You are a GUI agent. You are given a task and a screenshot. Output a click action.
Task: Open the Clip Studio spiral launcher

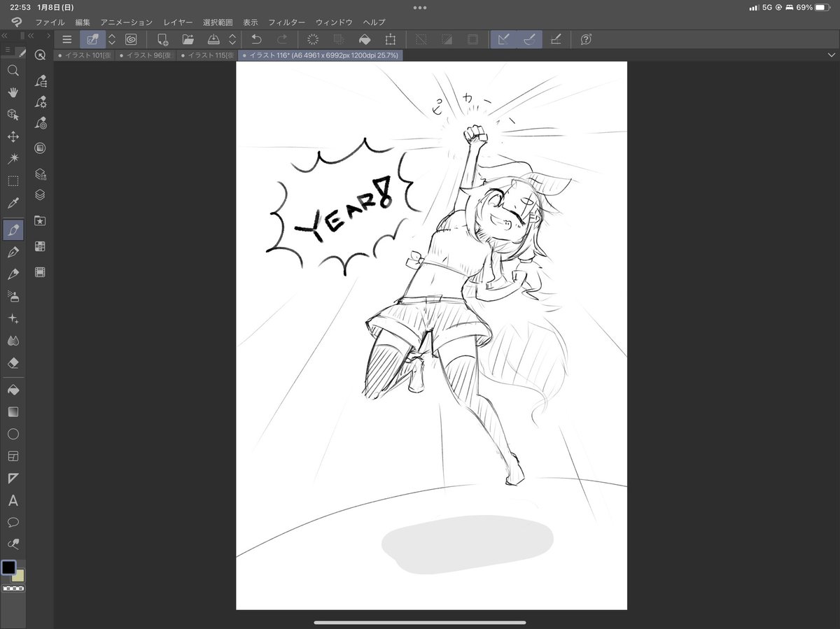(131, 39)
